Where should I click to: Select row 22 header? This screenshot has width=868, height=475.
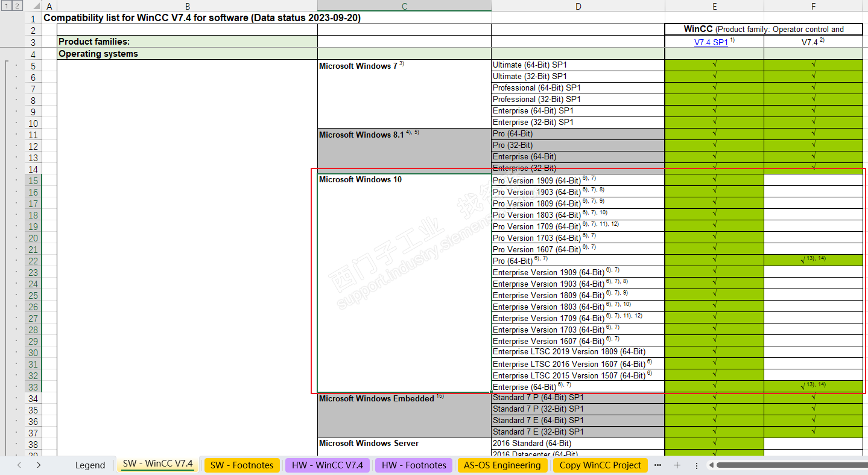point(33,261)
